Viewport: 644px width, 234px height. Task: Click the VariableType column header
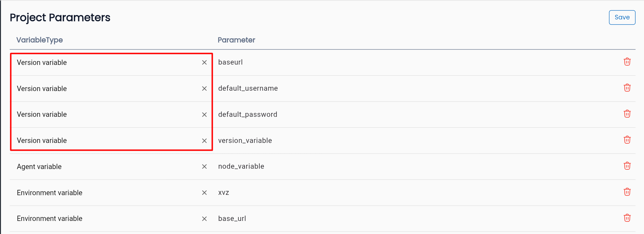[39, 40]
